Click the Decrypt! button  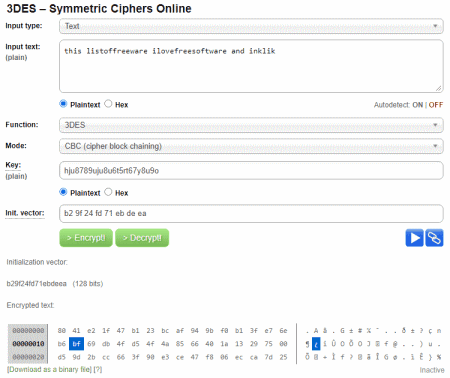point(142,238)
